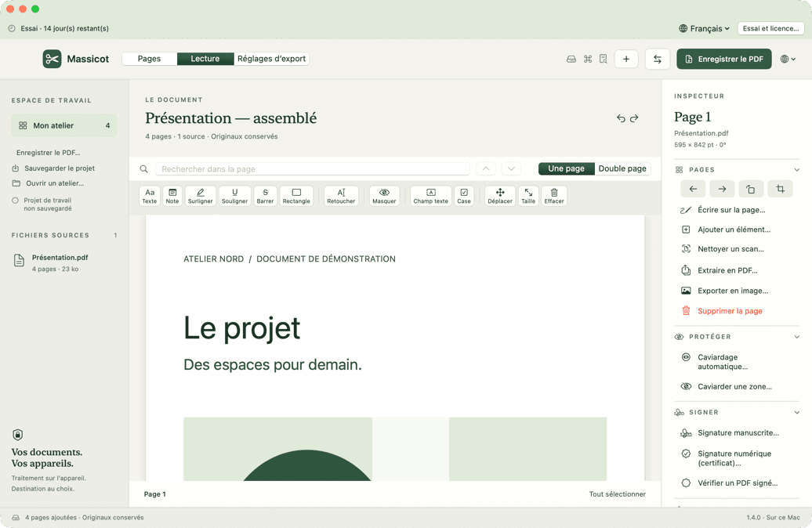Select Mon atelier workspace
812x528 pixels.
[x=64, y=126]
